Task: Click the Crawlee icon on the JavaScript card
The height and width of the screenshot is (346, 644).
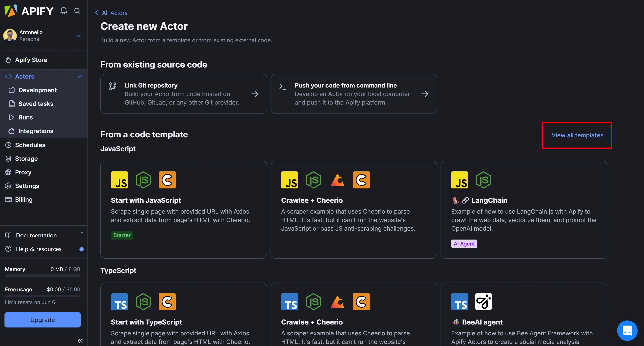Action: click(337, 180)
